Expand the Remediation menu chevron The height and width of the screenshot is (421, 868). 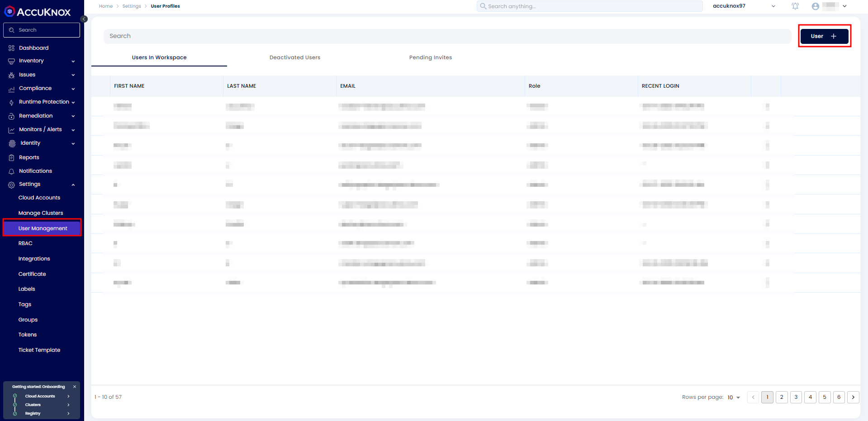coord(73,116)
